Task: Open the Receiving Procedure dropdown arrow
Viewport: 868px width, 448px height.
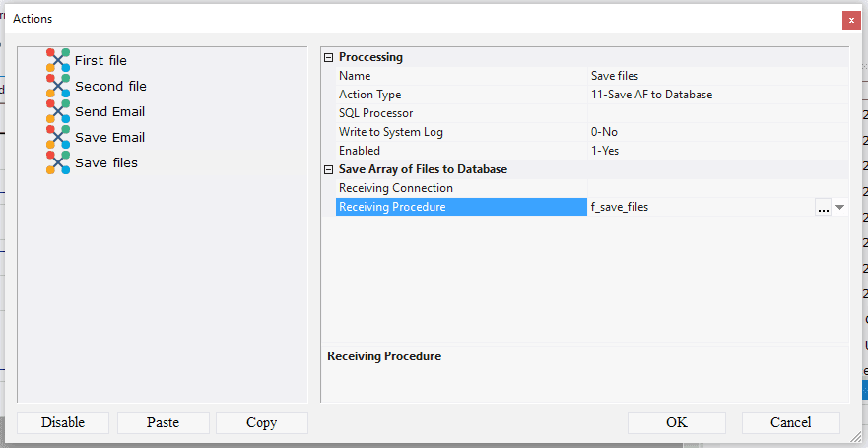Action: 839,207
